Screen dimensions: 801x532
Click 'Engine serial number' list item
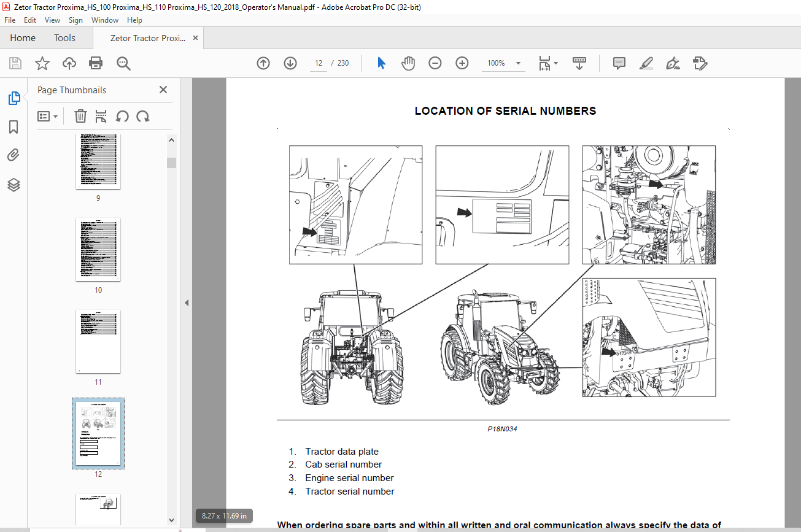click(x=350, y=478)
